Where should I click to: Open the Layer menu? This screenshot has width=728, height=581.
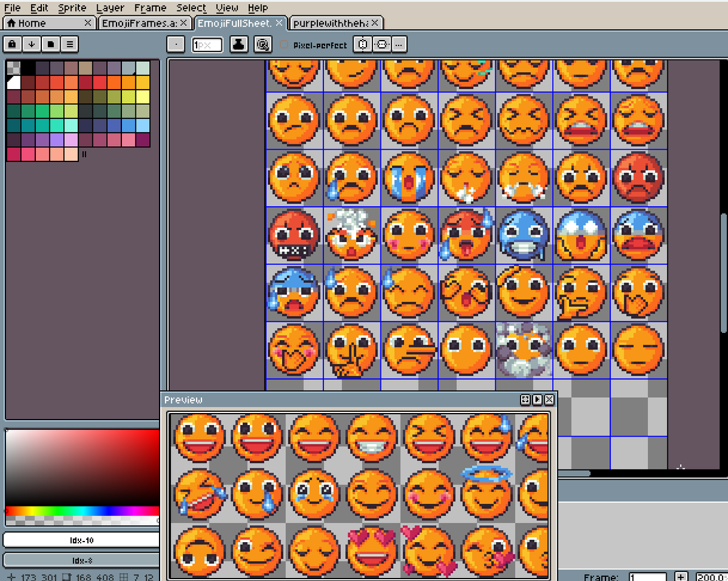click(x=110, y=8)
